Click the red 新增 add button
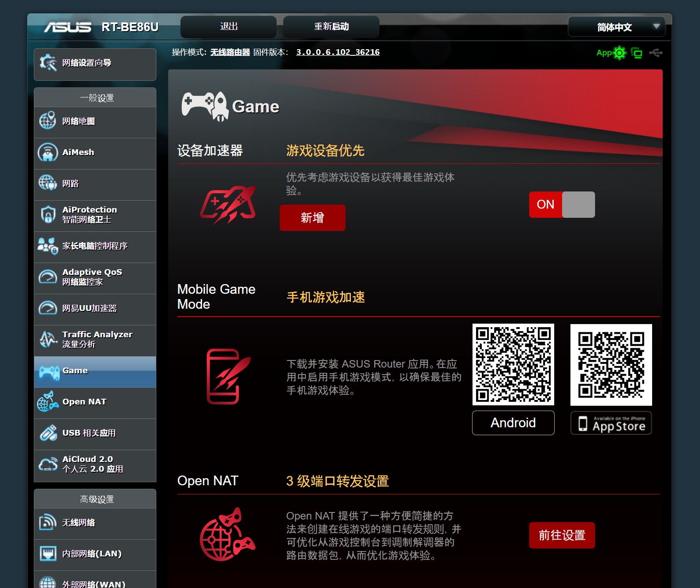The width and height of the screenshot is (700, 588). (x=313, y=218)
